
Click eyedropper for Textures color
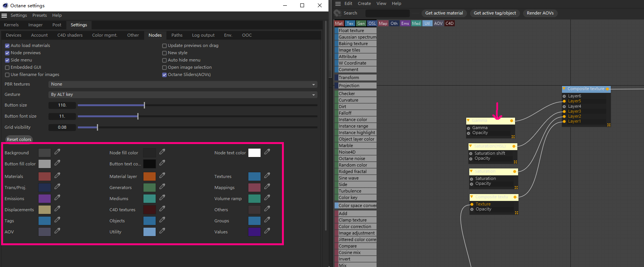(267, 176)
